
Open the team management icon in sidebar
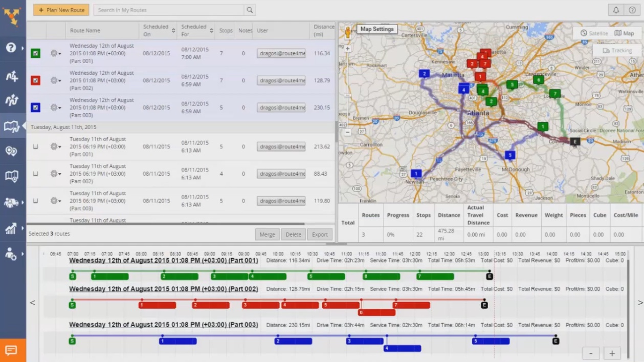[x=12, y=202]
